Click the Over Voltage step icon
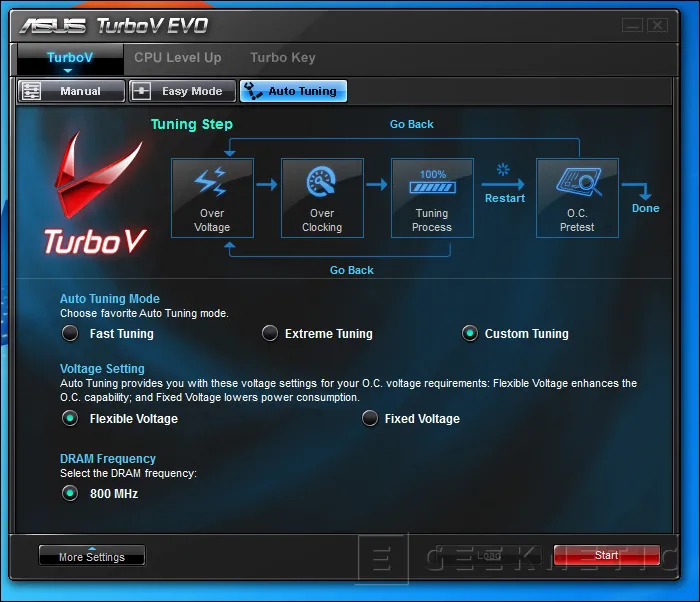The height and width of the screenshot is (602, 700). 210,182
